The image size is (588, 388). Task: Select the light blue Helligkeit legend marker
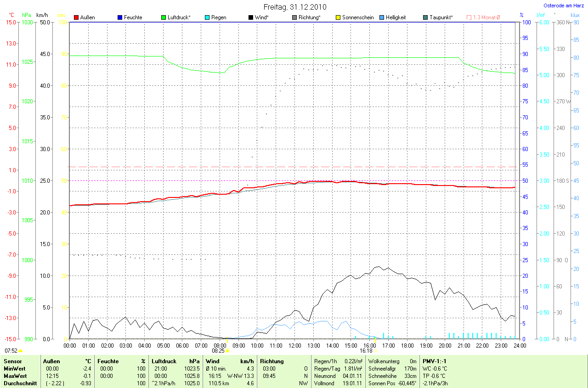(x=382, y=17)
